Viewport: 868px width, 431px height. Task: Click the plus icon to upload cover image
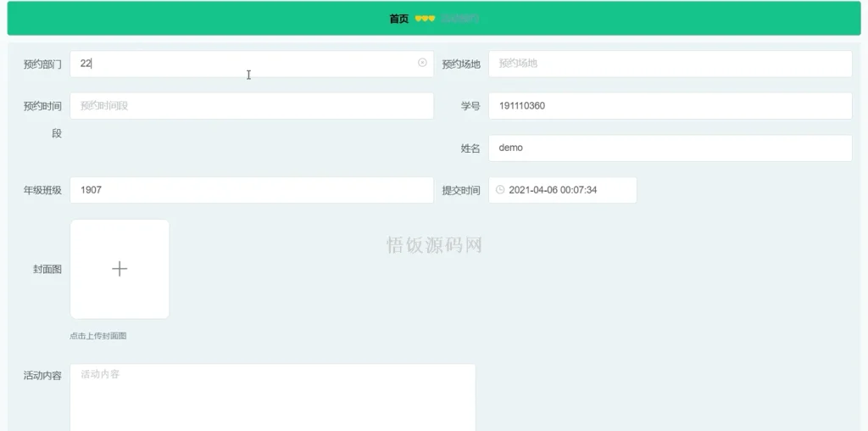pos(120,269)
